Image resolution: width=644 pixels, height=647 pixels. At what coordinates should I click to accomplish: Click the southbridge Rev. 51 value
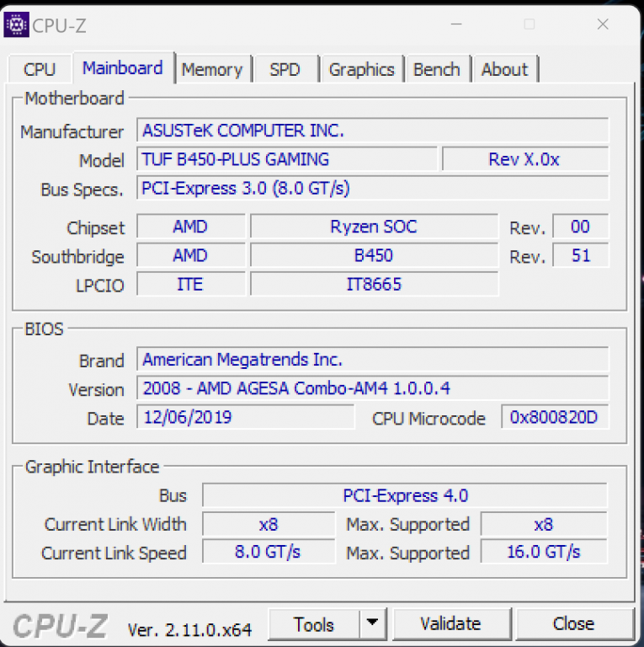pyautogui.click(x=581, y=255)
